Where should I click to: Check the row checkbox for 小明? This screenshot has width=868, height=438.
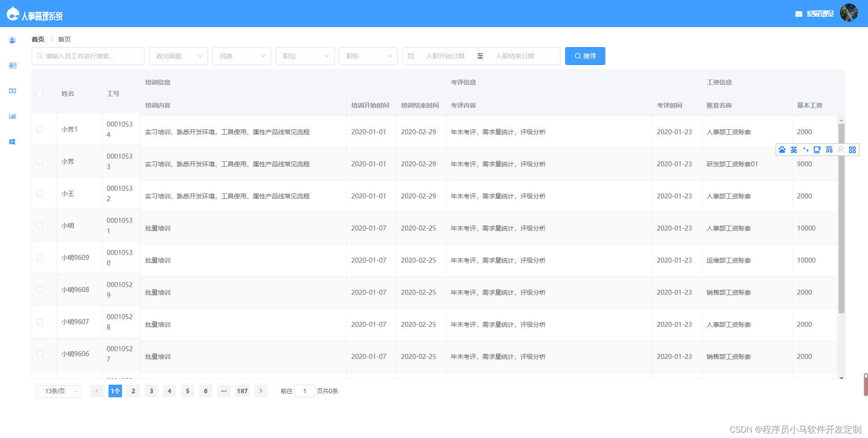[40, 226]
